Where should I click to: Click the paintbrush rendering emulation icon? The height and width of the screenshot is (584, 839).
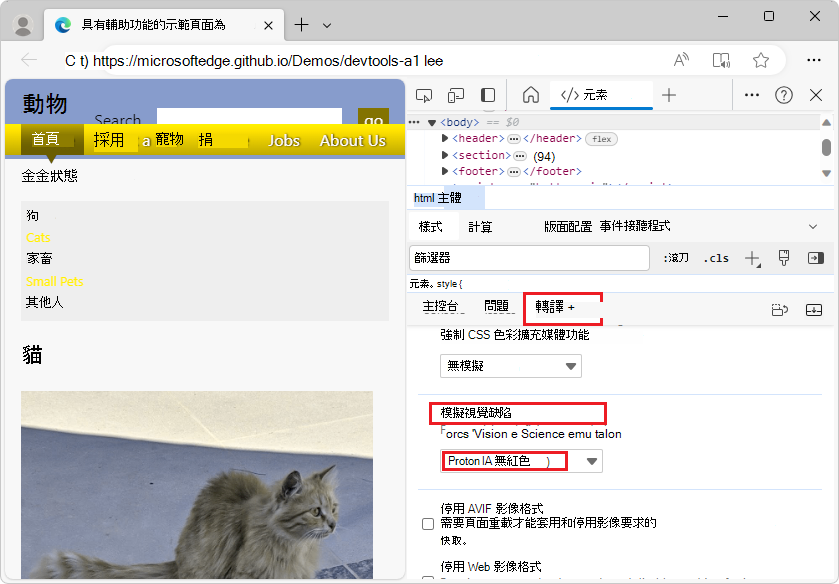click(784, 258)
